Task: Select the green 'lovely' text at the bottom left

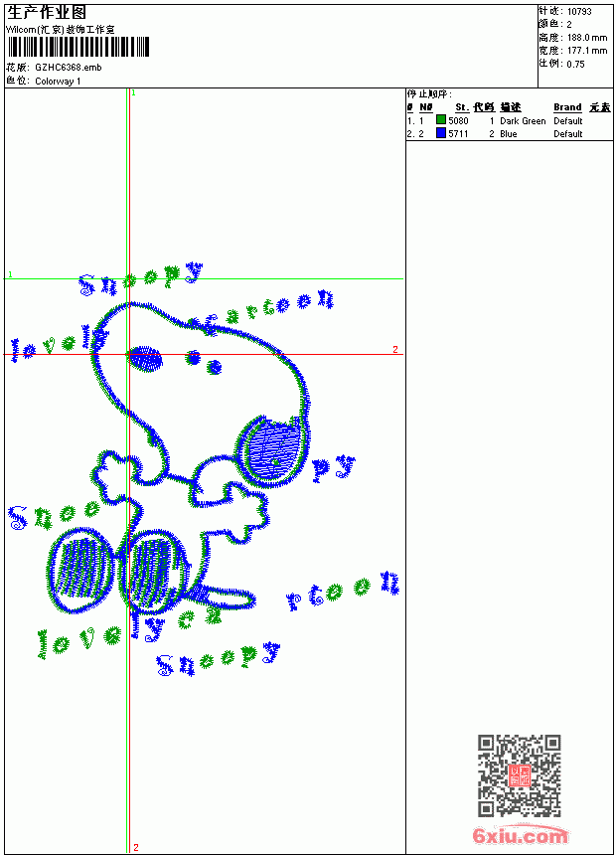Action: coord(79,642)
